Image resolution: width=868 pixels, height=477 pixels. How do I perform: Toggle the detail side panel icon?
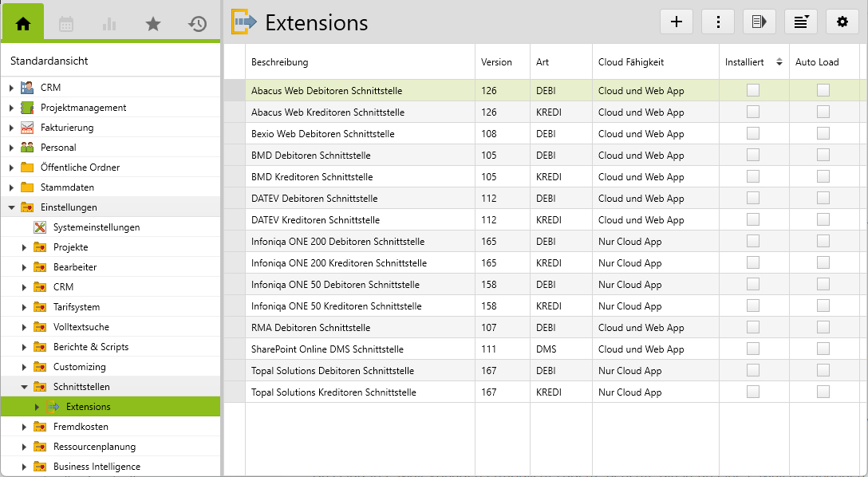tap(759, 22)
